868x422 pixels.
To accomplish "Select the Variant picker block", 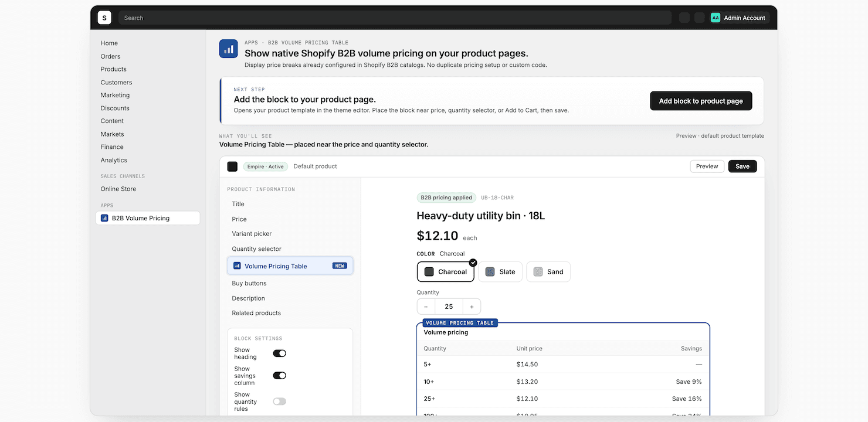I will coord(252,234).
